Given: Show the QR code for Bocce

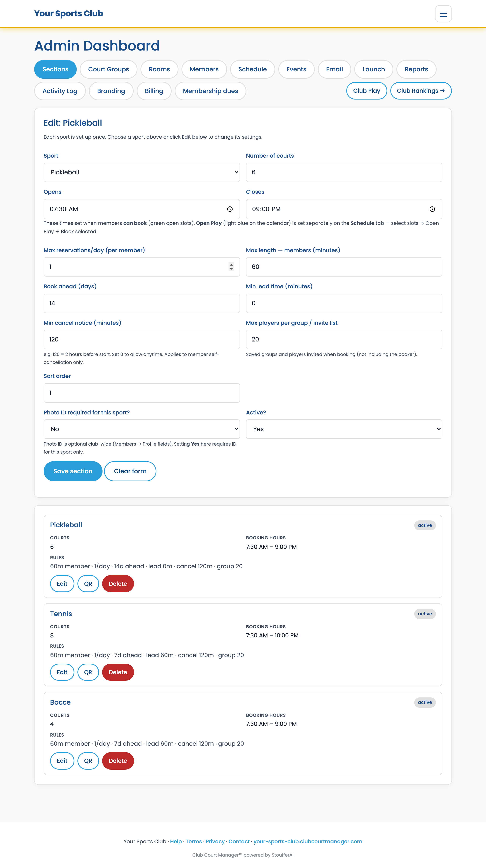Looking at the screenshot, I should point(88,761).
